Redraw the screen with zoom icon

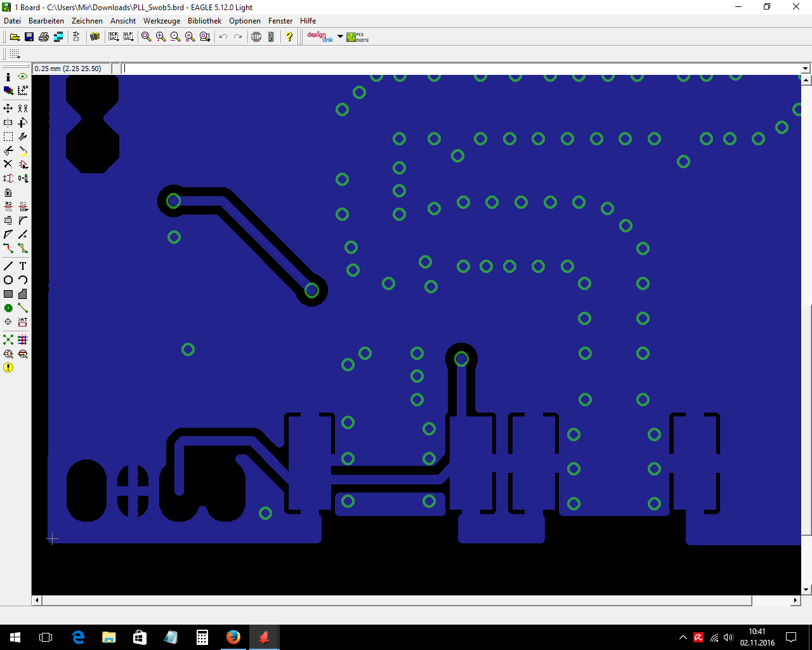pos(190,37)
